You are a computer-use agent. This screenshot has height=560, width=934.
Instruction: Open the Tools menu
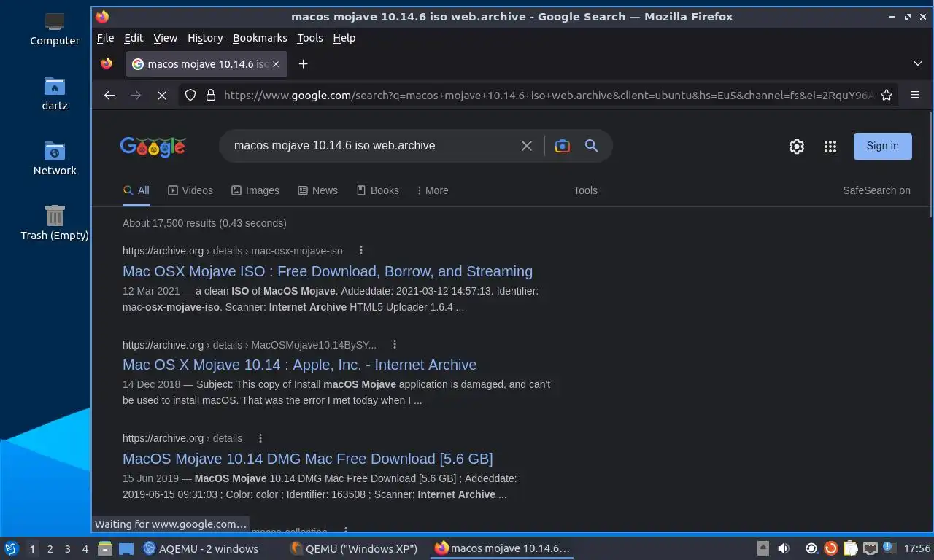(x=309, y=38)
